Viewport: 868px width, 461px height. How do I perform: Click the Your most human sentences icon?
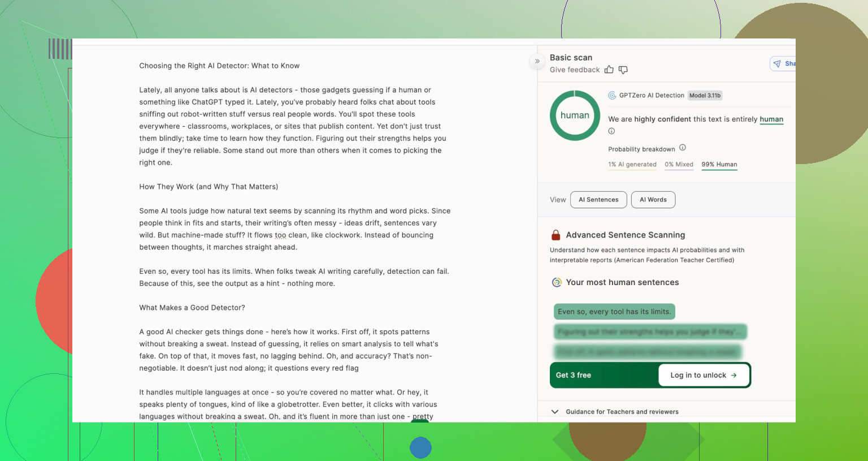click(x=557, y=282)
